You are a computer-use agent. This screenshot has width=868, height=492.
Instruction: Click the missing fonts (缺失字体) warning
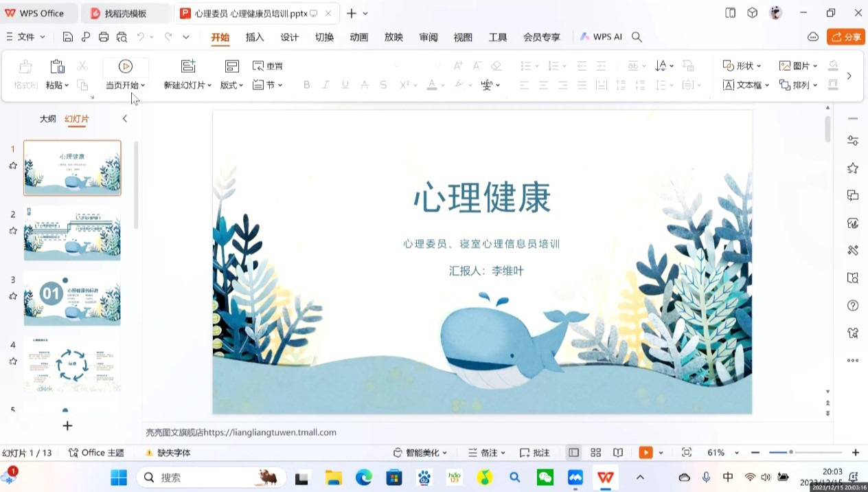point(168,453)
